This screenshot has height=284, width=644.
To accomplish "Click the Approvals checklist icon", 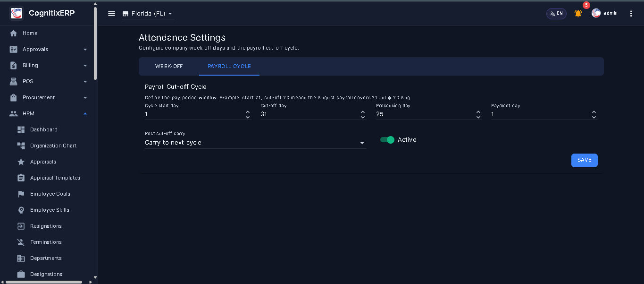I will tap(14, 49).
